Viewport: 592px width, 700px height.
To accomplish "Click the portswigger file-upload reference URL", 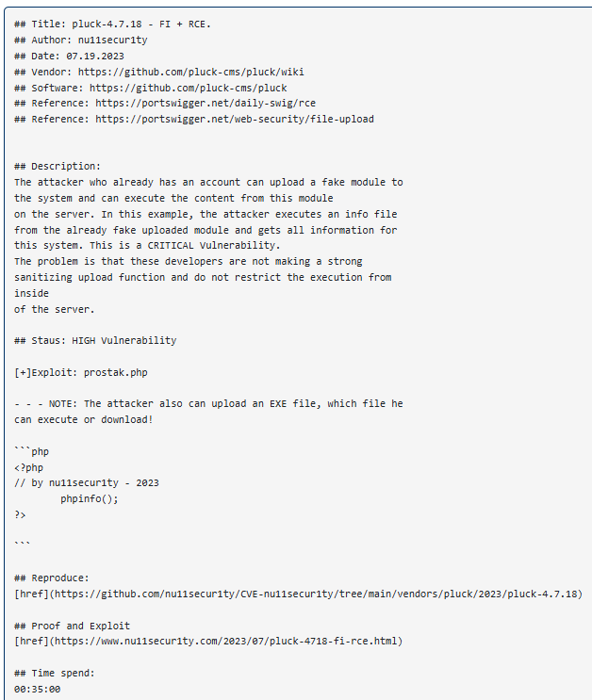I will click(x=234, y=120).
